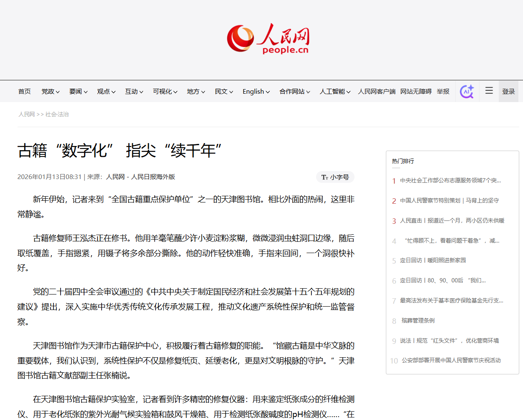The height and width of the screenshot is (420, 523).
Task: Click the 登录 login button
Action: pos(508,91)
